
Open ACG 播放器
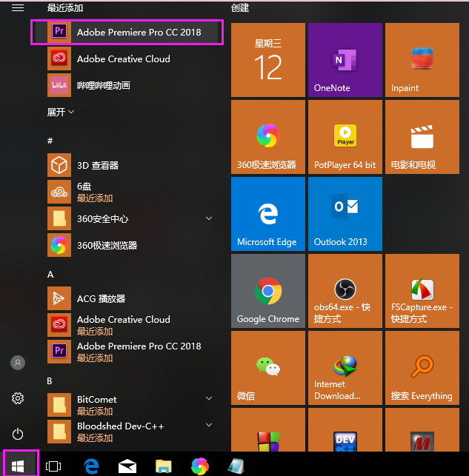127,299
